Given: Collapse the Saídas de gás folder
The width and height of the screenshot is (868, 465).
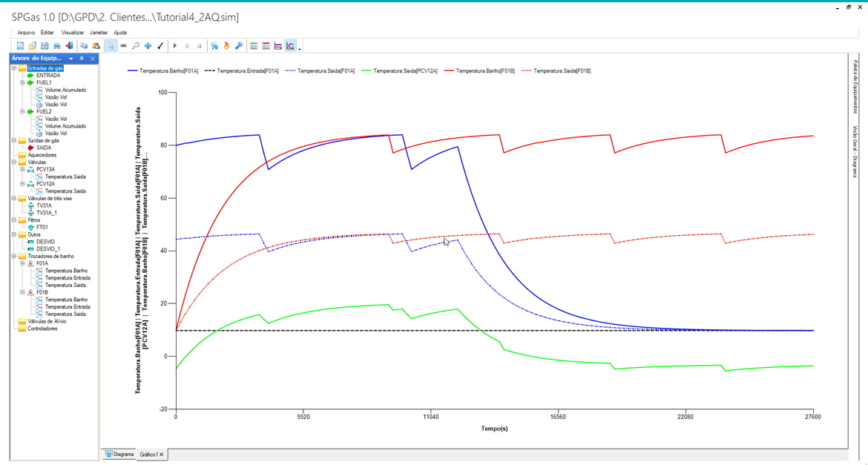Looking at the screenshot, I should coord(13,141).
